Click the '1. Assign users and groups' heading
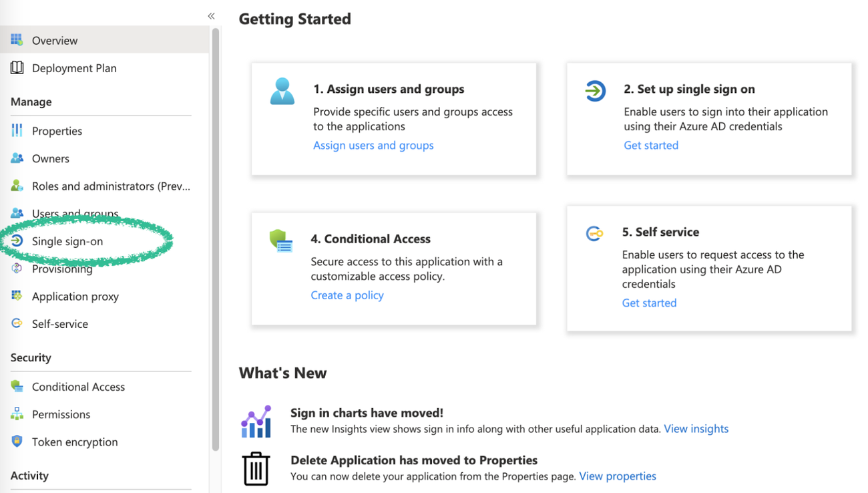 [389, 89]
